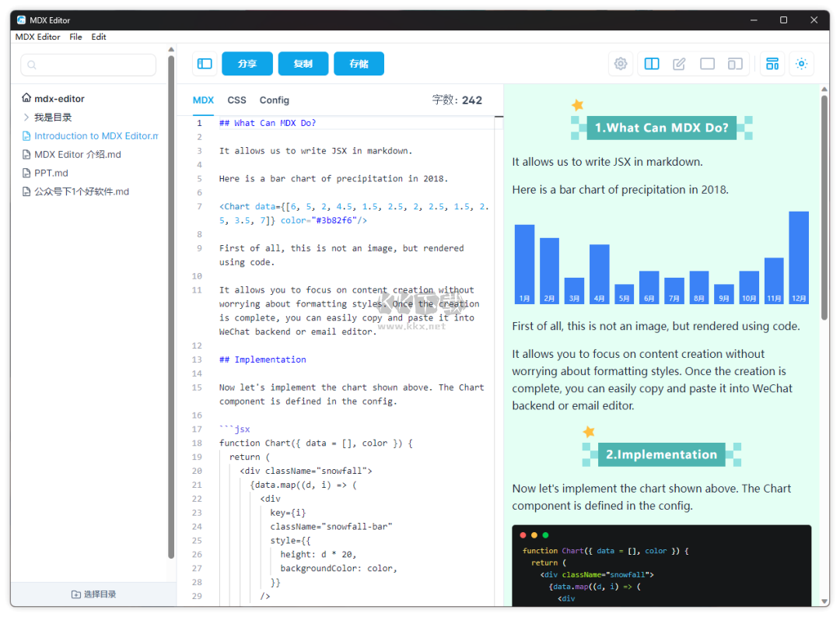Click the ```jsx line in editor

[235, 429]
